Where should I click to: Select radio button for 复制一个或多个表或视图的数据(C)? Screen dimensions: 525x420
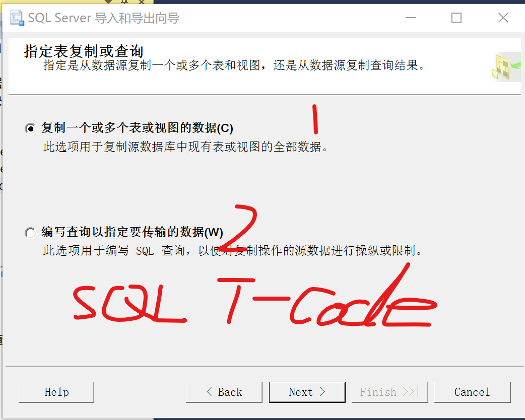(30, 128)
